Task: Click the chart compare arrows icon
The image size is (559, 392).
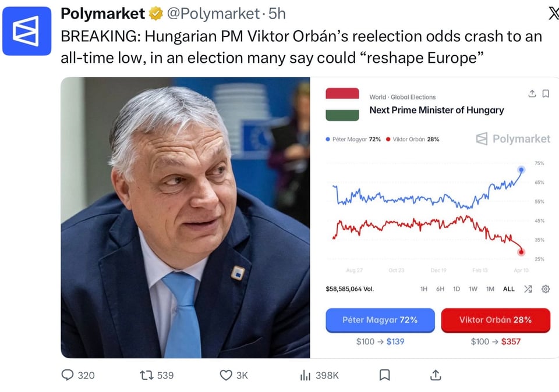Action: click(528, 288)
